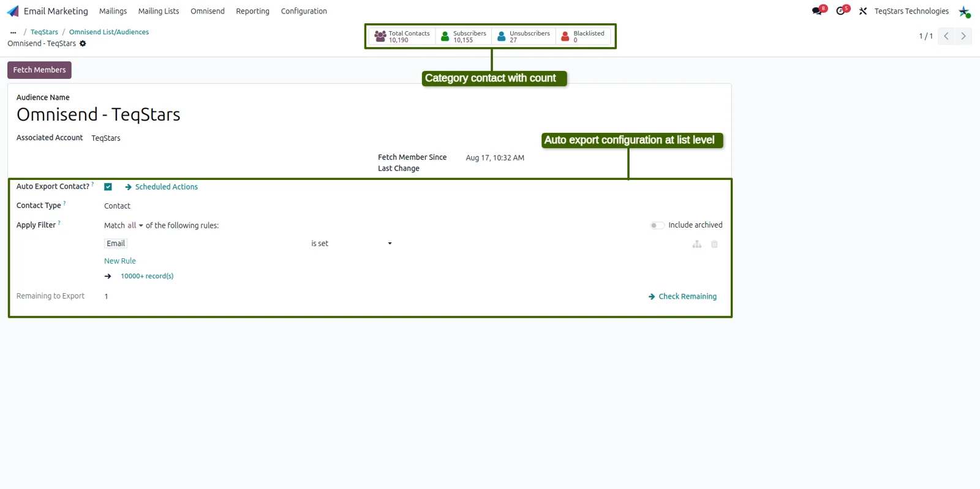Click the Contact Type value Contact
Viewport: 980px width, 489px height.
coord(117,206)
